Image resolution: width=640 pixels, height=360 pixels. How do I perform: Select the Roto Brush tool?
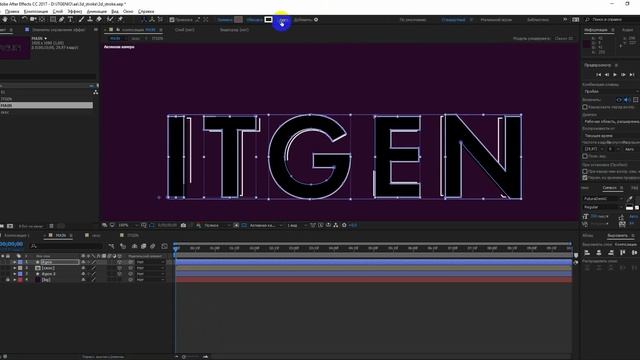coord(110,20)
